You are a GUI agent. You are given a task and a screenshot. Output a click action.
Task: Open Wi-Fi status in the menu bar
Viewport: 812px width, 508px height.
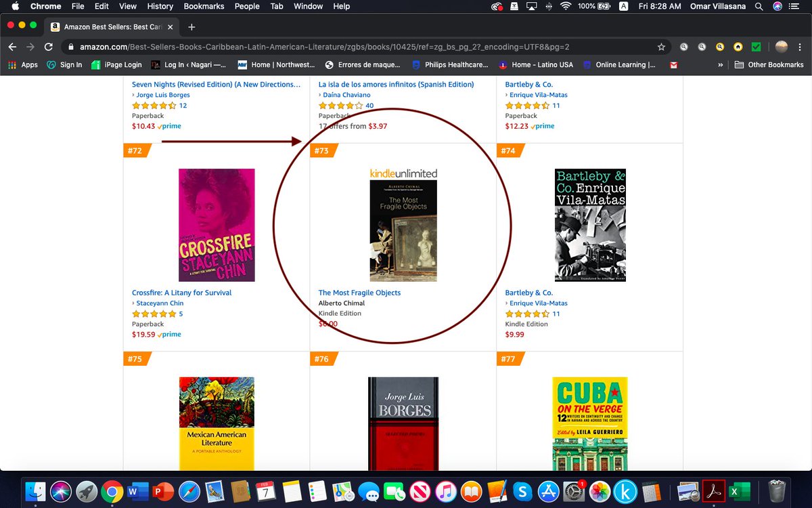point(566,6)
